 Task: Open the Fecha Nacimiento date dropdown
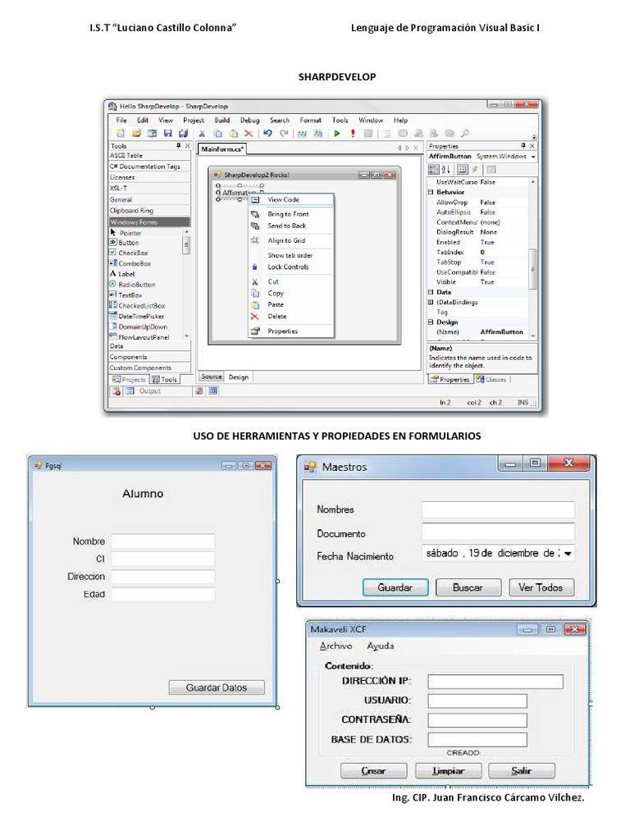(x=568, y=554)
